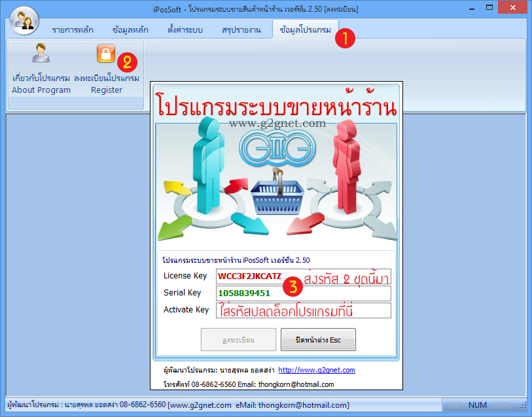This screenshot has height=417, width=532.
Task: Click the www.g2gnet.com text above the logo
Action: 277,123
